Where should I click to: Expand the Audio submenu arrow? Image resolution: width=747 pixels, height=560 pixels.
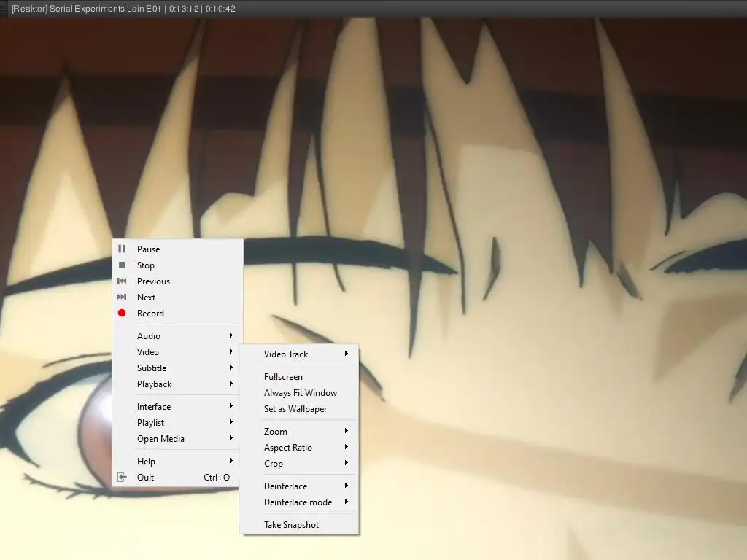(231, 335)
